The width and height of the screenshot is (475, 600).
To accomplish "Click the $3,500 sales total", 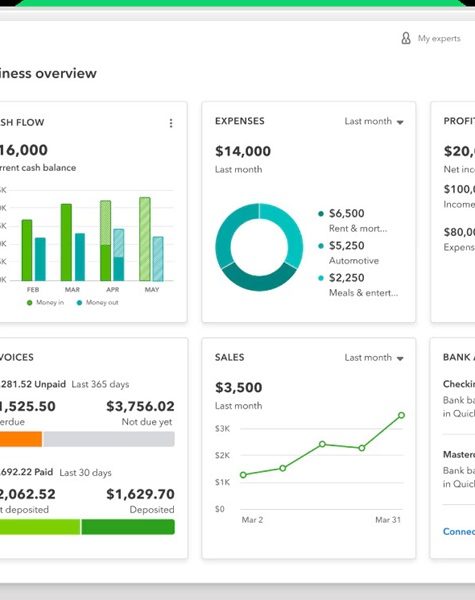I will [238, 388].
